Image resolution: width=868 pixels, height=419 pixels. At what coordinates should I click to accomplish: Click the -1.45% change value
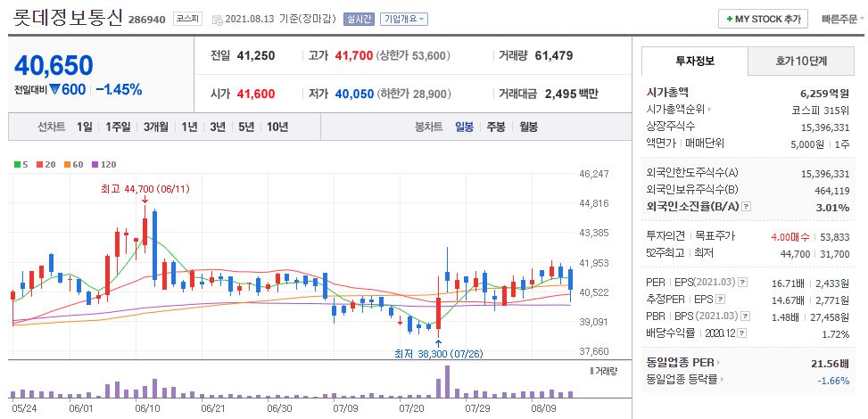click(x=119, y=89)
